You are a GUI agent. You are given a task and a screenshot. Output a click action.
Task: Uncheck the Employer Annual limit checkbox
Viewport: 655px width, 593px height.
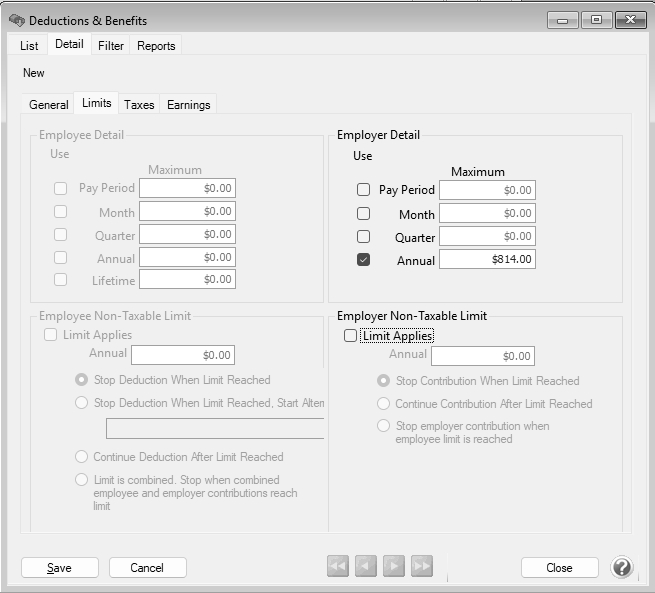[364, 260]
